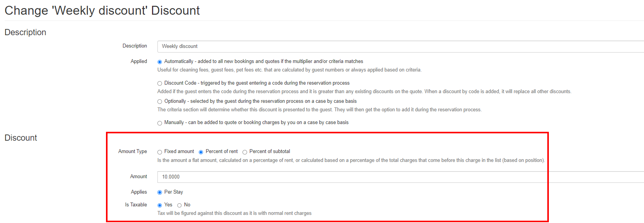Click the 'Change Weekly discount Discount' page title

[x=102, y=10]
